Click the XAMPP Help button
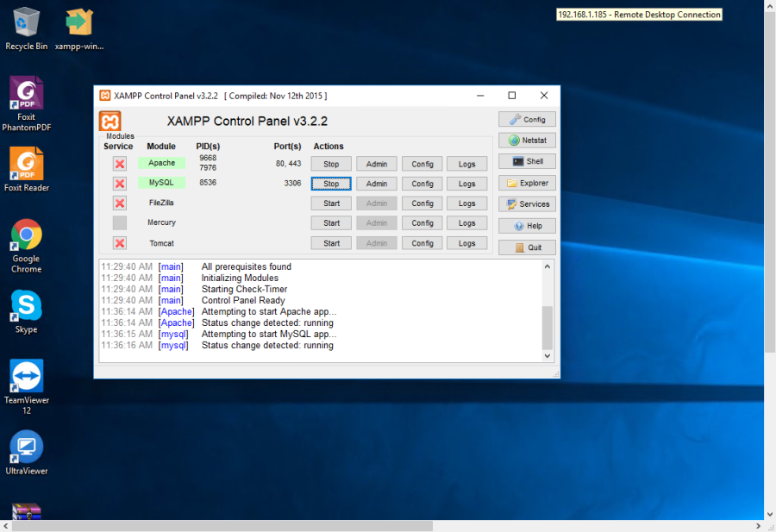The image size is (776, 532). 527,226
